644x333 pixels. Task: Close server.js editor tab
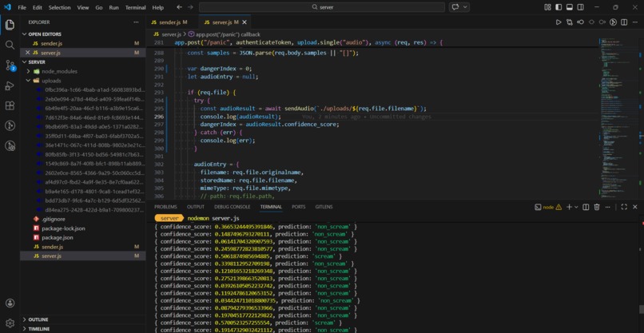pyautogui.click(x=244, y=22)
